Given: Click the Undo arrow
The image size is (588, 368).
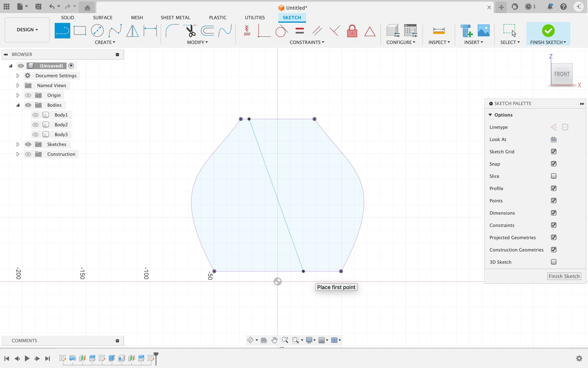Looking at the screenshot, I should [51, 7].
